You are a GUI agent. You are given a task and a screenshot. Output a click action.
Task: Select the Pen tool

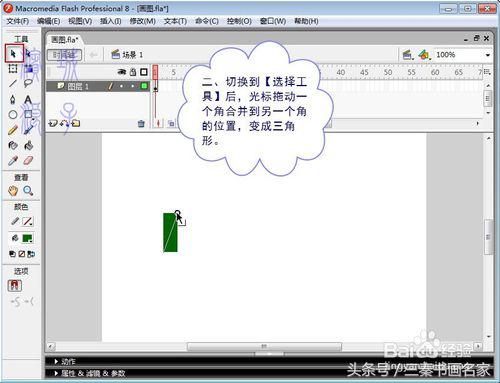13,99
